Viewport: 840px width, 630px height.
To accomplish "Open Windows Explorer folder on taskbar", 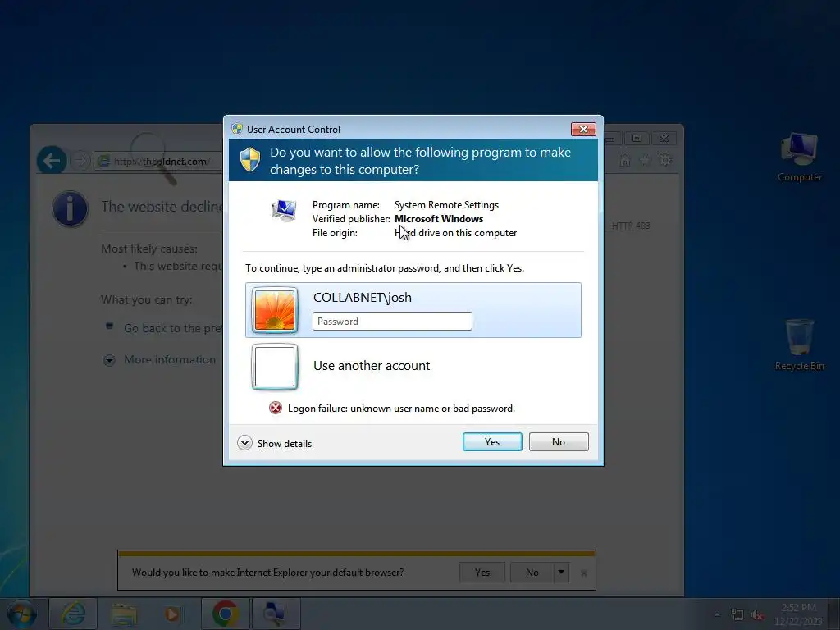I will point(123,614).
